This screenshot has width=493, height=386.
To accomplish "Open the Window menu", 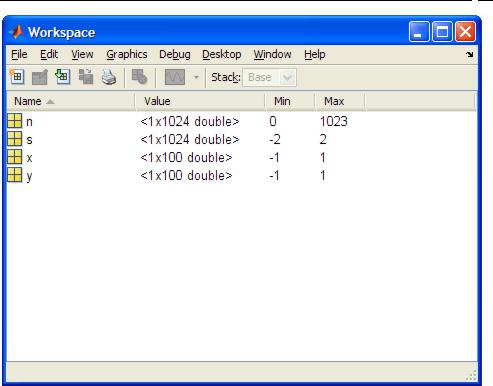I will [x=272, y=54].
